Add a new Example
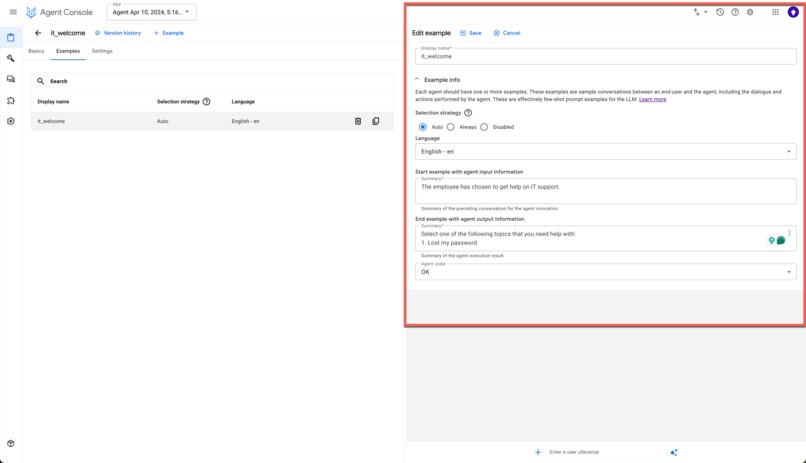Image resolution: width=806 pixels, height=463 pixels. tap(169, 33)
